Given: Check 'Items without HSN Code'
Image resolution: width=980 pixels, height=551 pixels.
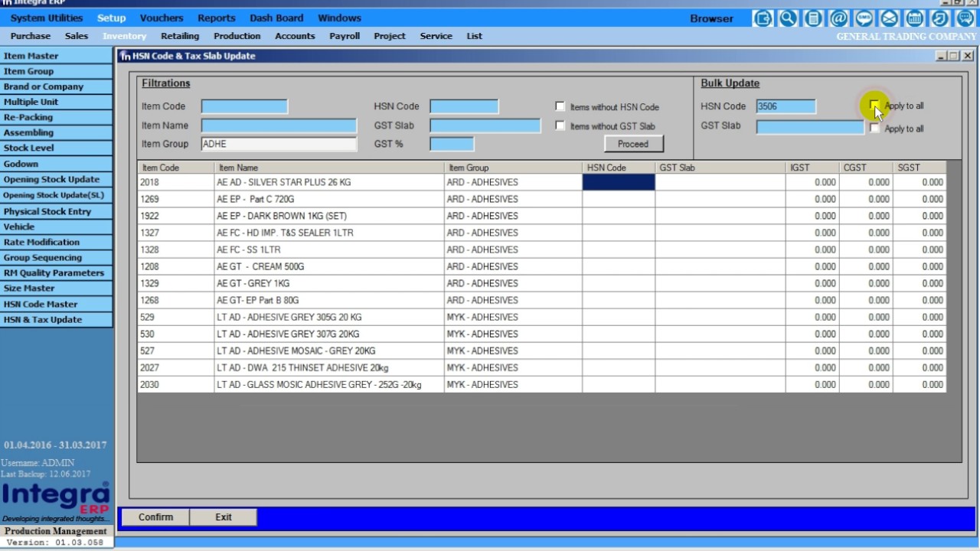Looking at the screenshot, I should click(560, 106).
